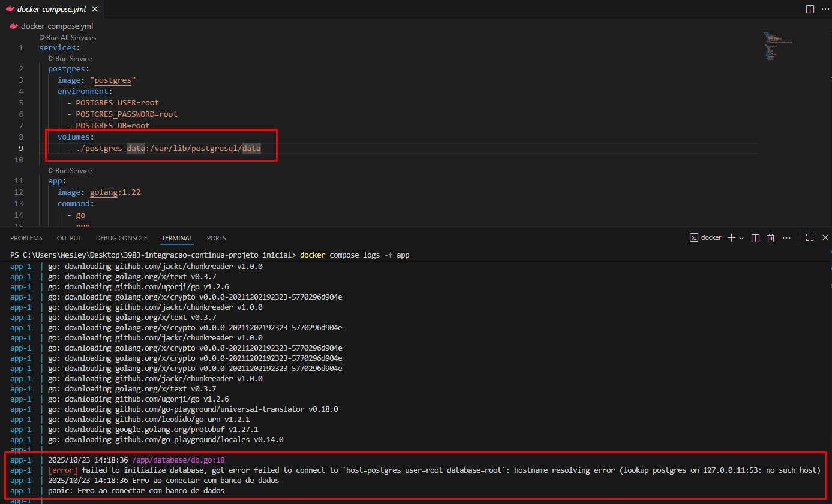The image size is (832, 504).
Task: Open the terminal launch profile dropdown
Action: coord(741,237)
